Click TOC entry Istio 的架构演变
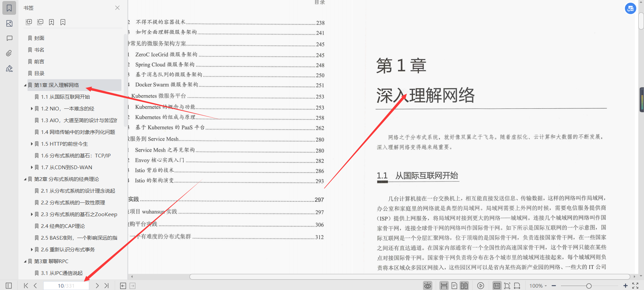Screen dimensions: 644x290 pyautogui.click(x=154, y=180)
